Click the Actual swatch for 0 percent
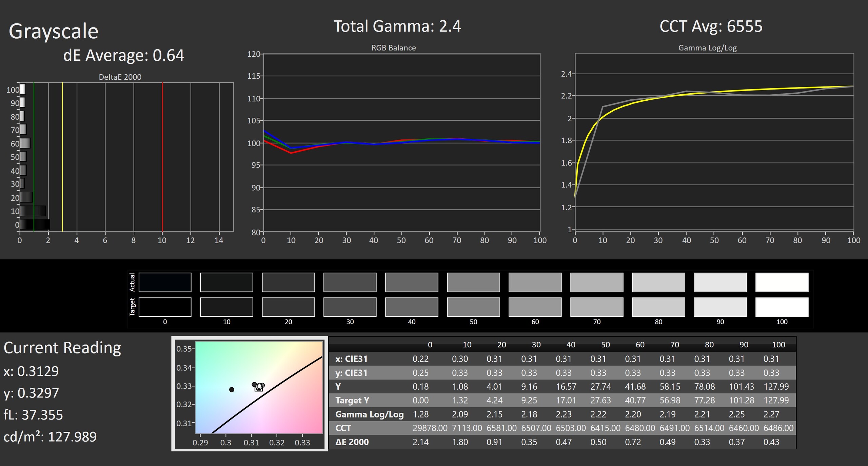868x466 pixels. 165,282
